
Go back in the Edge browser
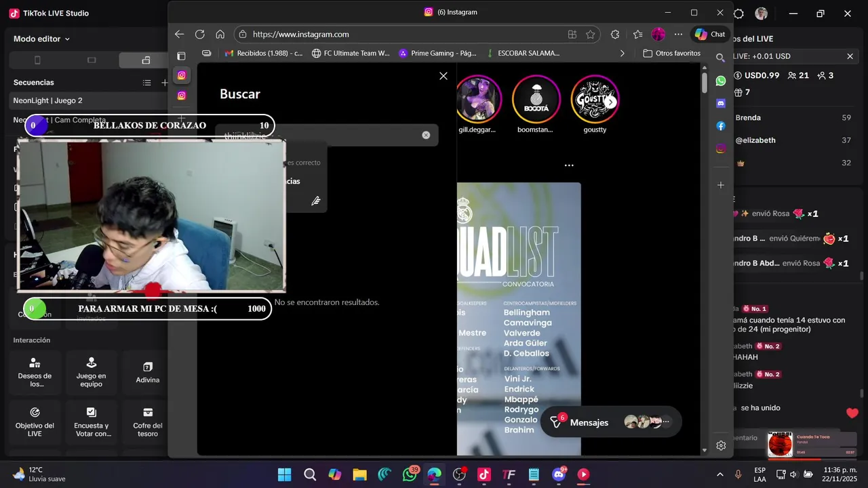pyautogui.click(x=179, y=35)
